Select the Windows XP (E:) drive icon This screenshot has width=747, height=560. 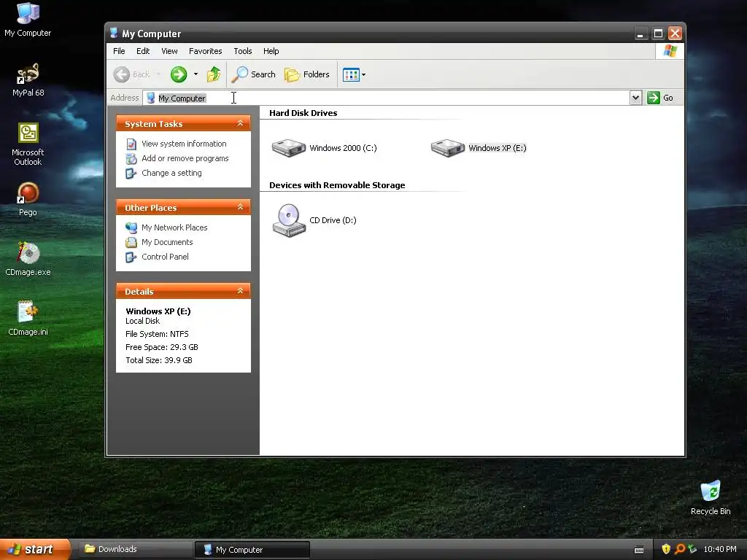coord(448,147)
